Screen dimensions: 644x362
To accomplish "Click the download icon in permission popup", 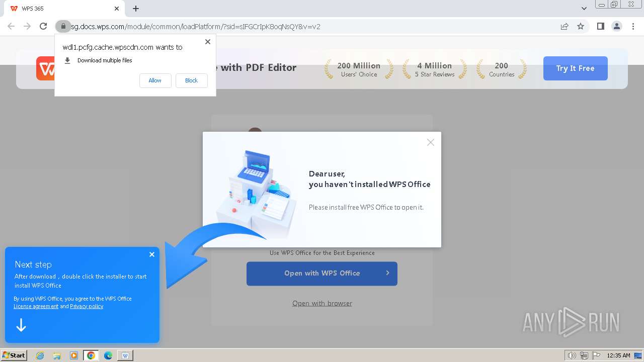I will 67,60.
